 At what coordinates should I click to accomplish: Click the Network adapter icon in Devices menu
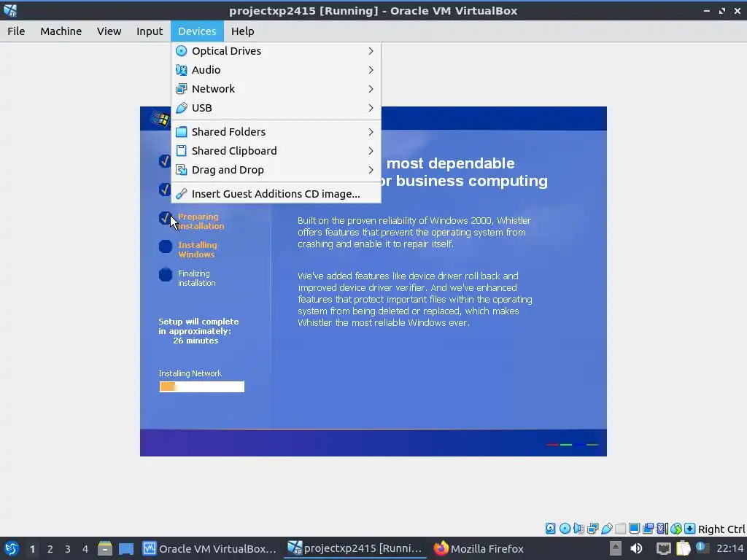coord(182,89)
